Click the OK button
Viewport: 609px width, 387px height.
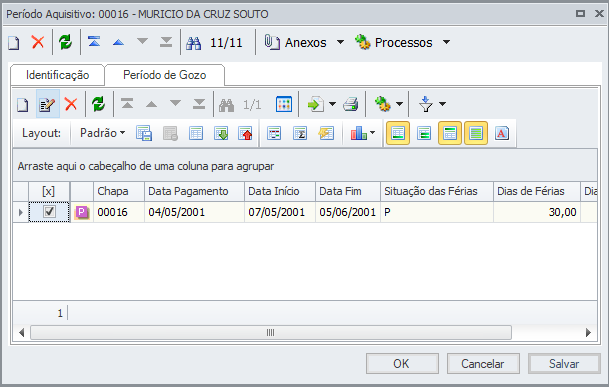coord(402,364)
